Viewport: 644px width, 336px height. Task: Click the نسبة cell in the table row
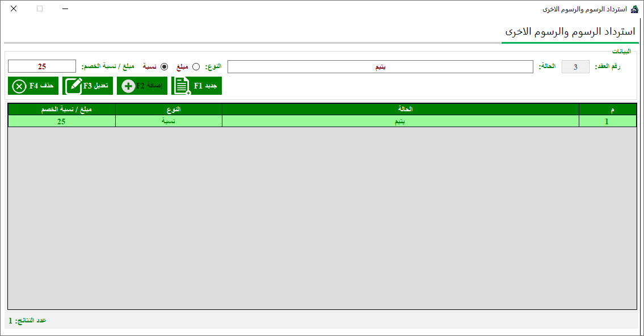[x=169, y=121]
